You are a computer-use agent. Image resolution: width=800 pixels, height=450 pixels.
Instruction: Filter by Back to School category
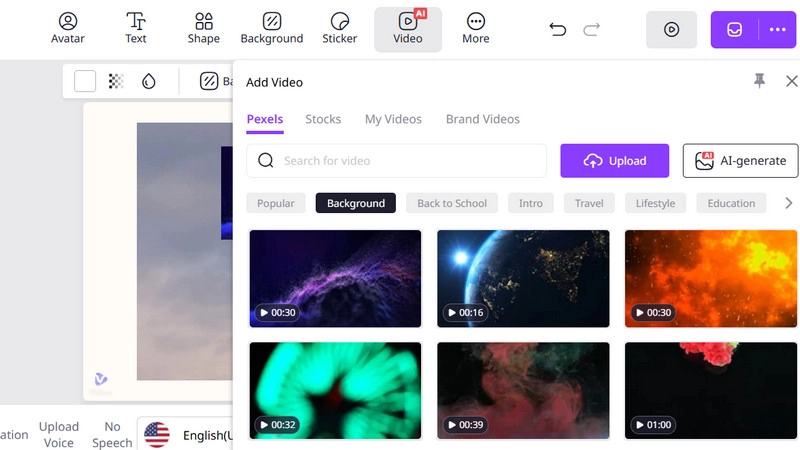(452, 203)
